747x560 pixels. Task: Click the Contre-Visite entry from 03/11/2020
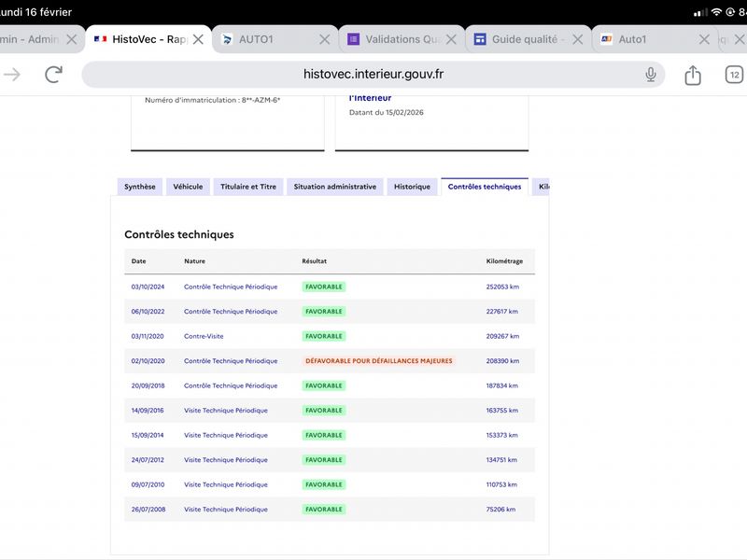click(x=204, y=336)
